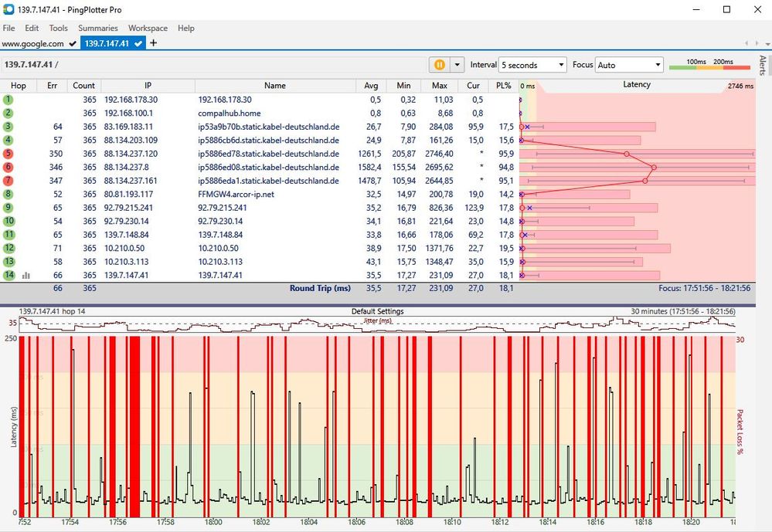This screenshot has height=532, width=772.
Task: Click the PingPlotter Pro app icon in title bar
Action: click(x=8, y=9)
